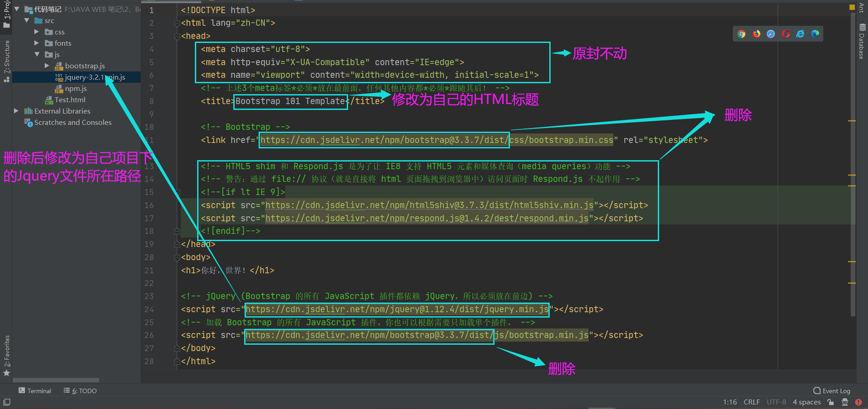Open the Terminal tool window
868x409 pixels.
[x=35, y=391]
